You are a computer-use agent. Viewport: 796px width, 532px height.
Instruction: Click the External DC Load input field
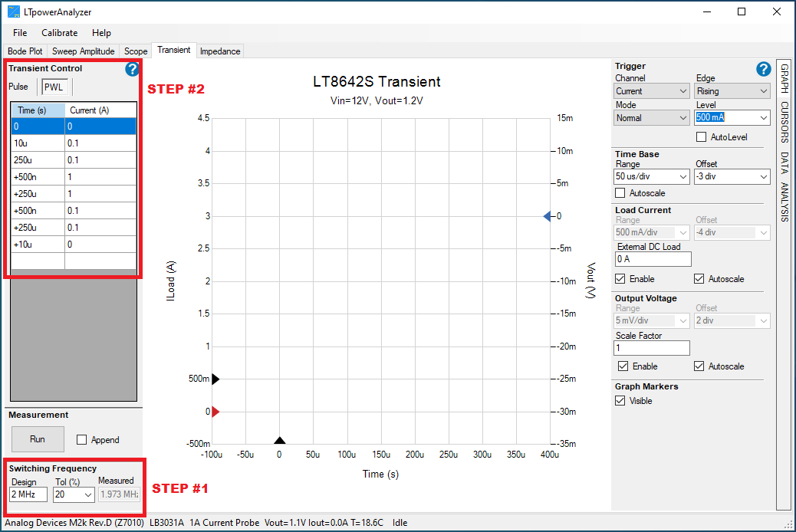(x=653, y=259)
